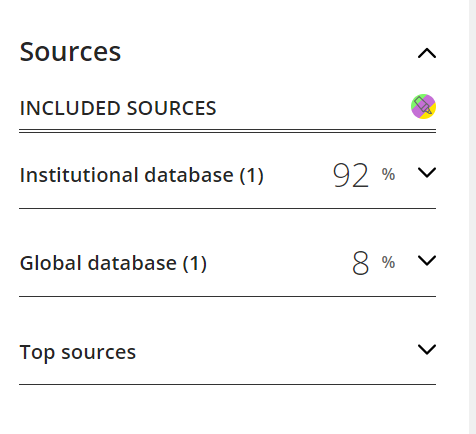476x434 pixels.
Task: Expand the Institutional database chevron
Action: (427, 173)
